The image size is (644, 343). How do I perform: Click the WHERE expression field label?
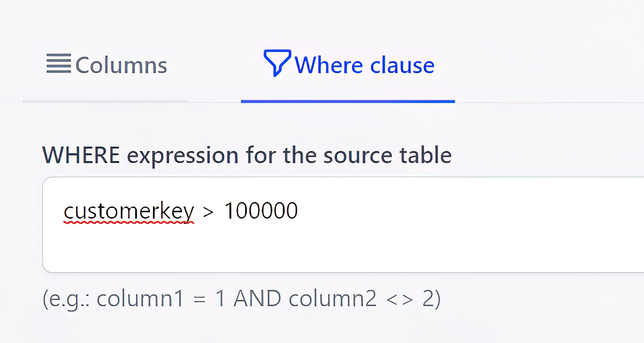click(247, 155)
